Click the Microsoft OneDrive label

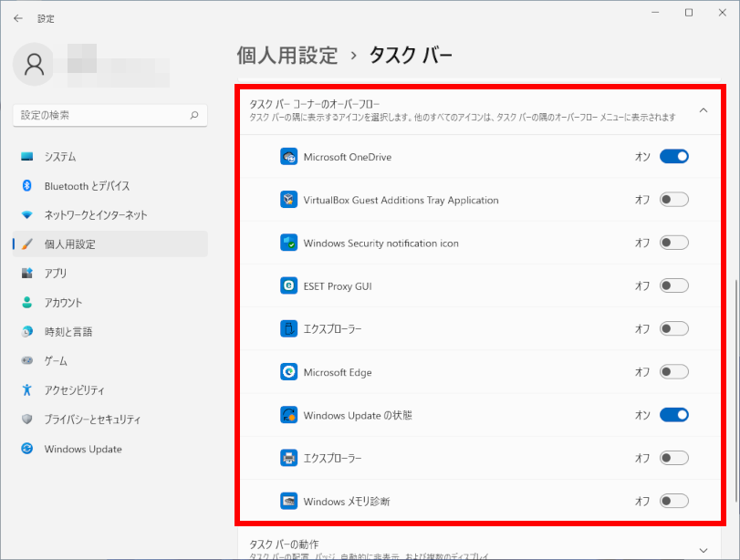click(x=348, y=157)
